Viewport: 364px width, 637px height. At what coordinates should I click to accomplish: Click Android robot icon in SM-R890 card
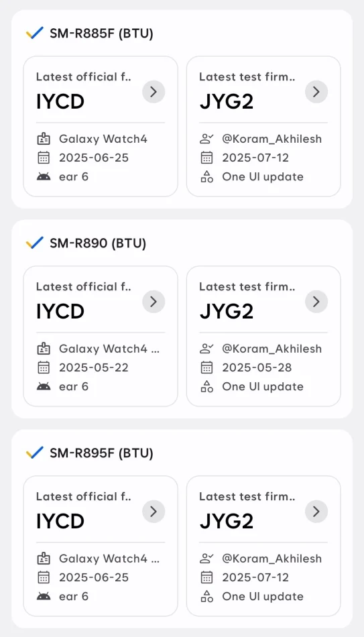point(44,386)
